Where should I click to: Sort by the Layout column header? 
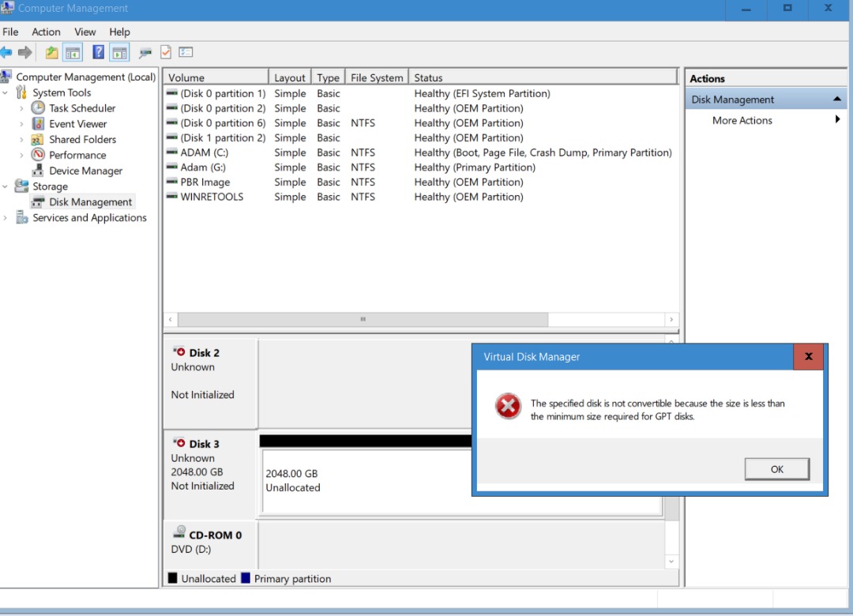(290, 77)
